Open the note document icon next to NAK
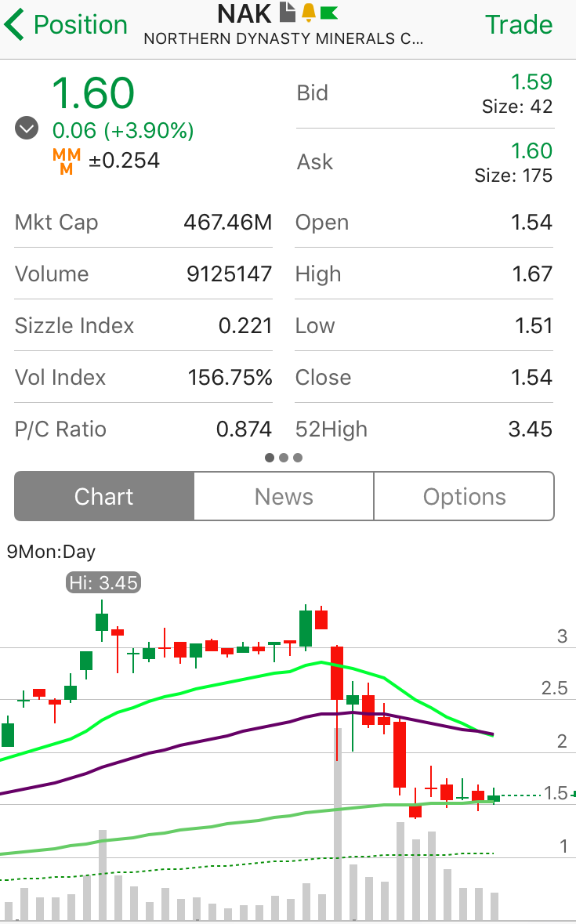 click(288, 13)
